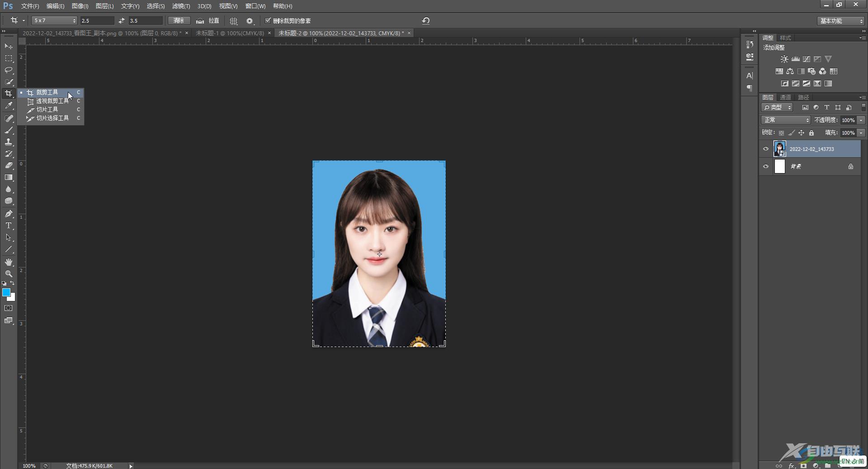Hide the 2022-12-02_143733 layer
Viewport: 868px width, 469px height.
click(766, 149)
